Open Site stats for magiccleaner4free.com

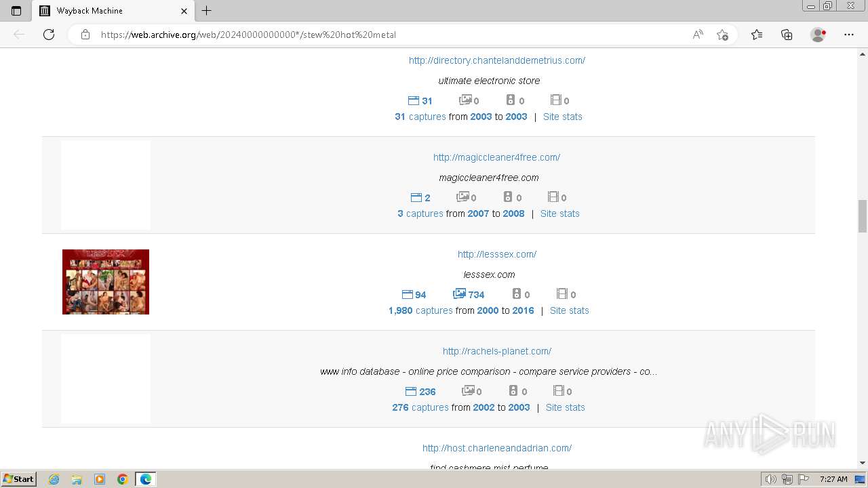point(560,213)
